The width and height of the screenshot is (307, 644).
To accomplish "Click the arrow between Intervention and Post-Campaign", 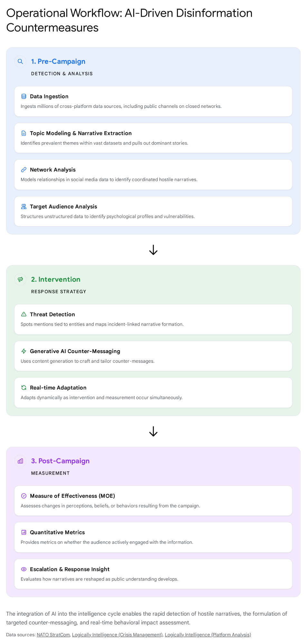I will pyautogui.click(x=153, y=431).
